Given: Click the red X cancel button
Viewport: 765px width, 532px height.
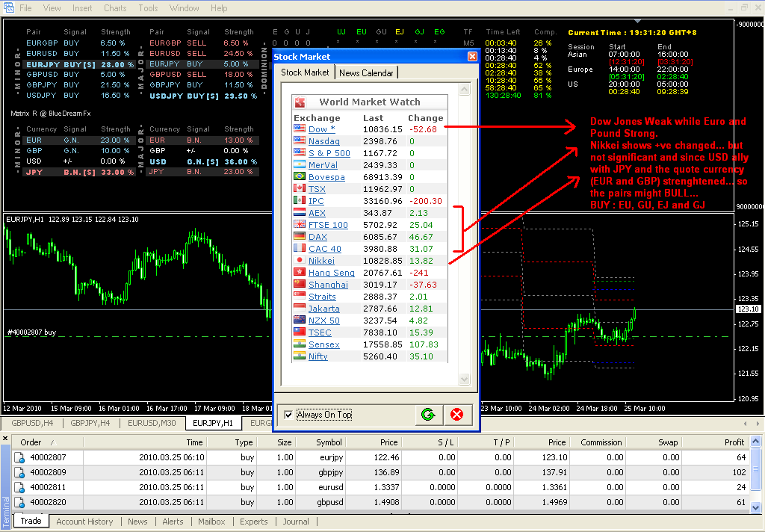Looking at the screenshot, I should coord(457,415).
